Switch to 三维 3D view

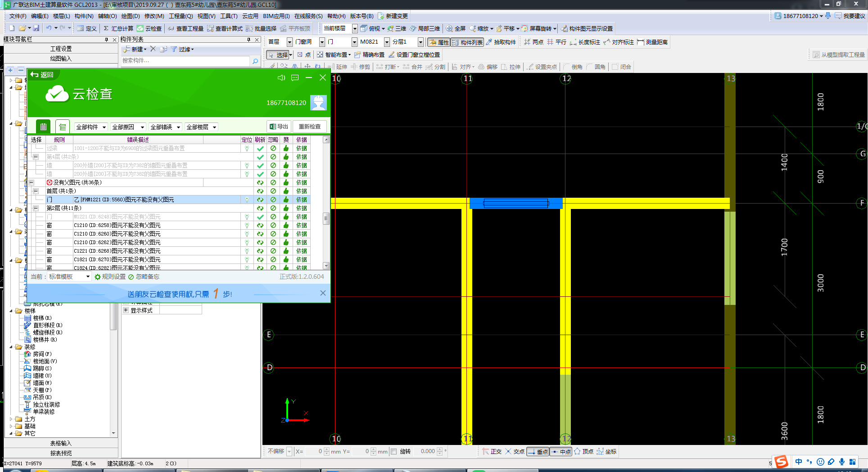pos(397,28)
